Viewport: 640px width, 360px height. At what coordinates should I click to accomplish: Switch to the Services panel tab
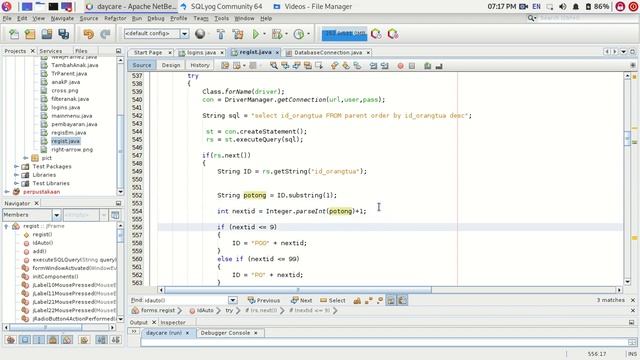click(x=51, y=51)
